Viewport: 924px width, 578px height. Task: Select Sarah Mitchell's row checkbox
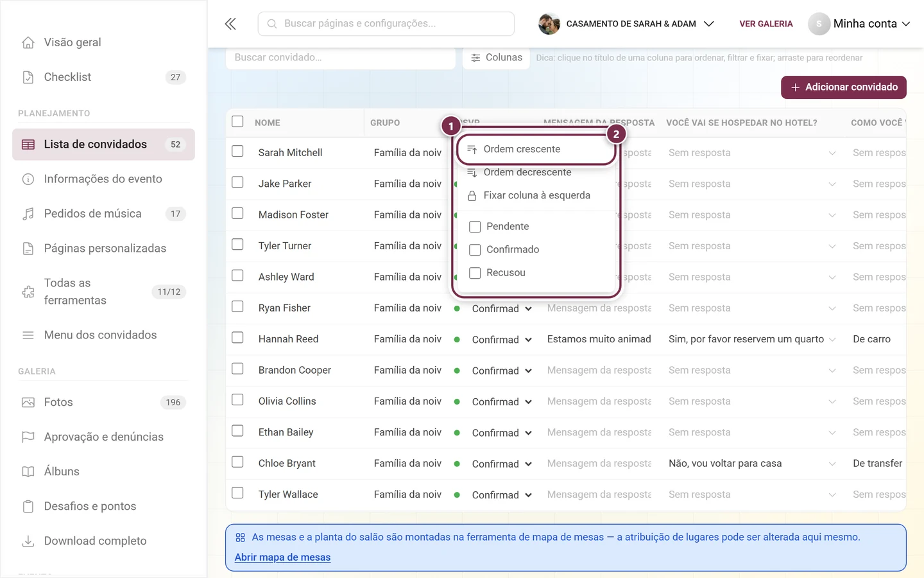tap(237, 152)
